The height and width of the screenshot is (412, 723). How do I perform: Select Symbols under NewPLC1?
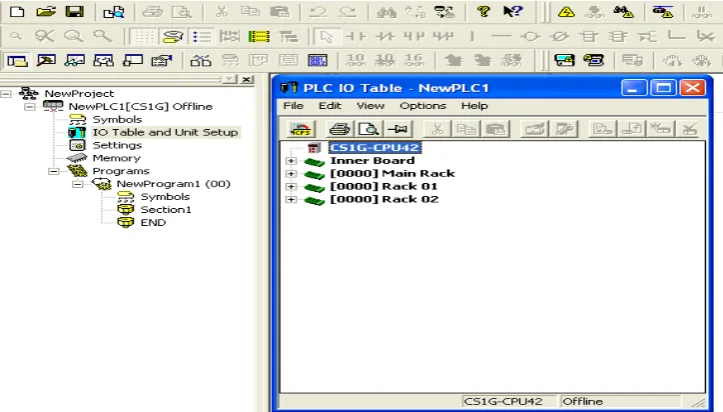[x=117, y=119]
